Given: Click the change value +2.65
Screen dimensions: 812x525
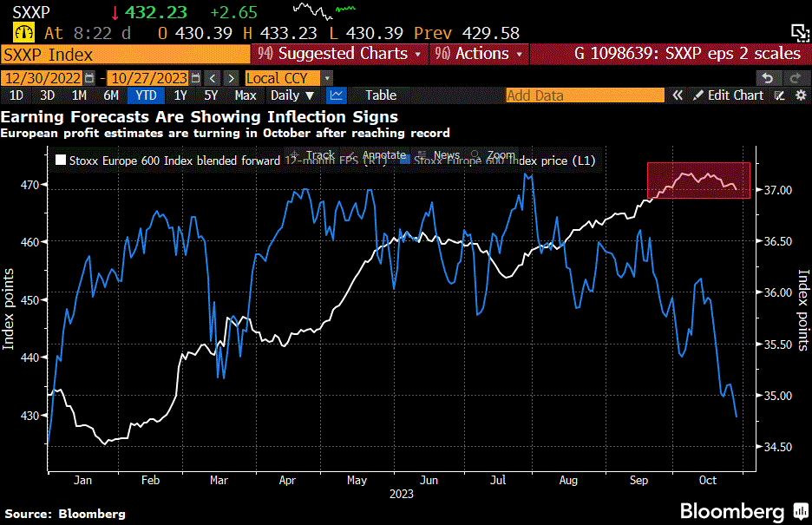Looking at the screenshot, I should 233,12.
